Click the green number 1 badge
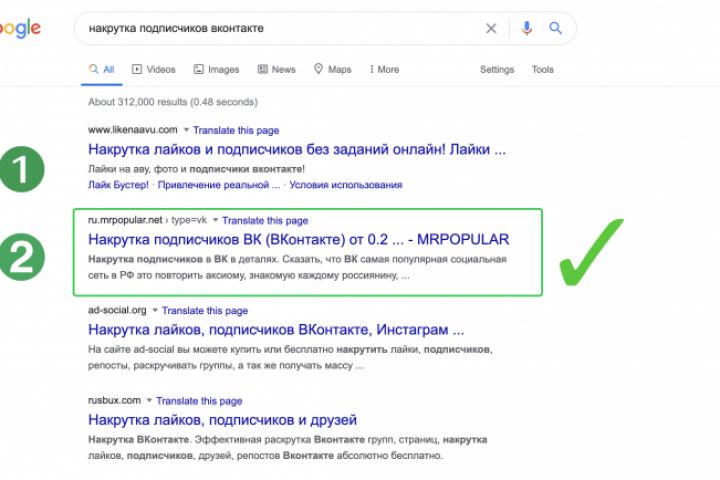The height and width of the screenshot is (480, 720). point(22,169)
